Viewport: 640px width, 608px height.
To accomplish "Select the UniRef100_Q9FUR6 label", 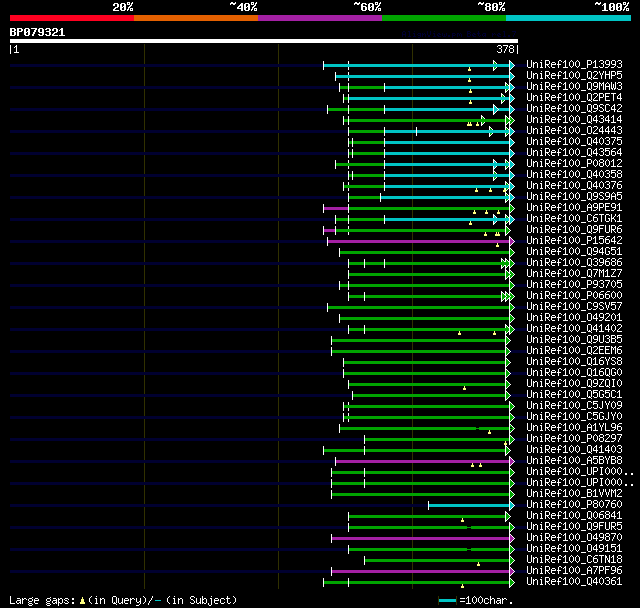I will click(x=574, y=230).
